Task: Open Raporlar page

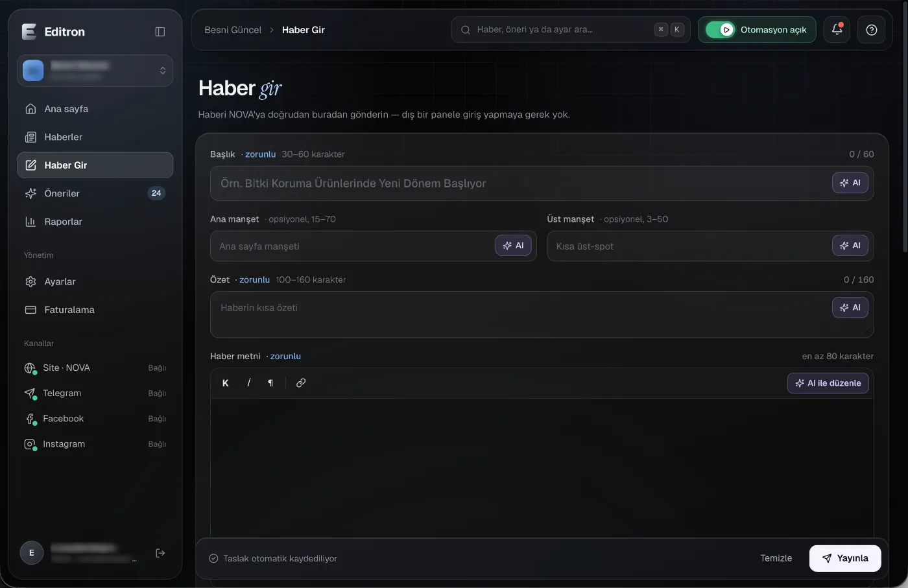Action: (95, 222)
